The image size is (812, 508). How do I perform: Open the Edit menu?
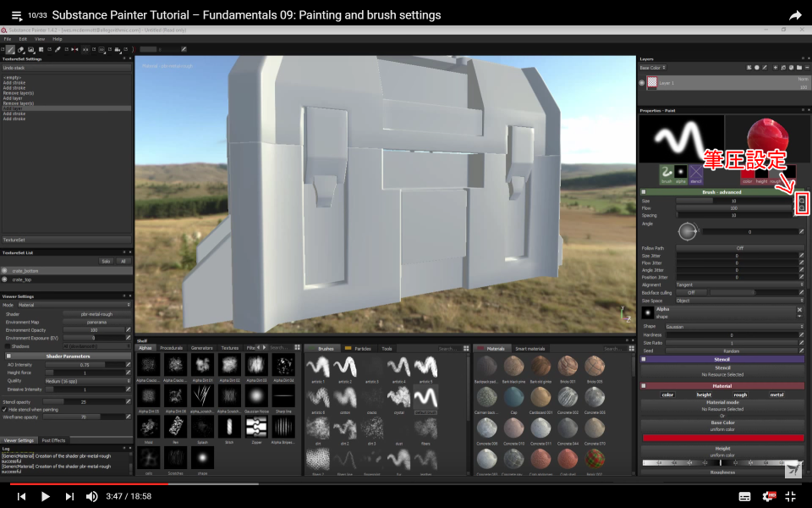(x=23, y=39)
